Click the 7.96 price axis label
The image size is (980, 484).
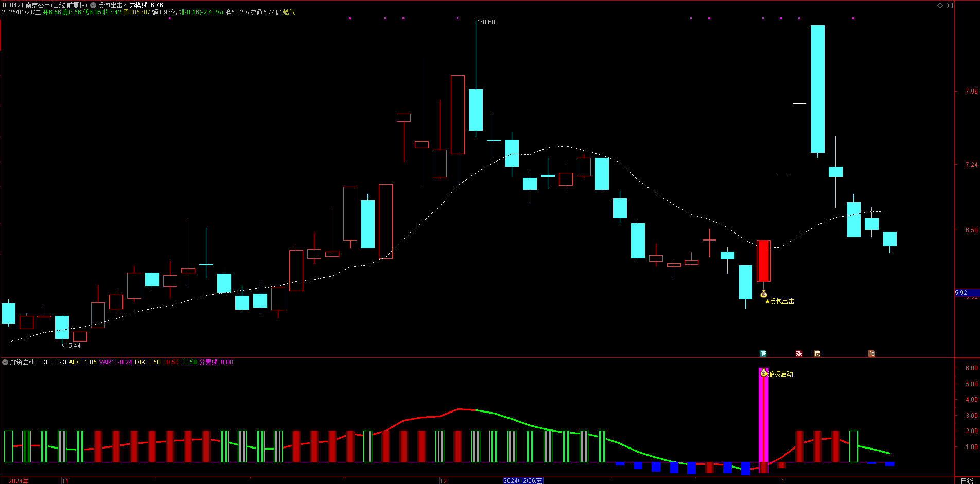(971, 92)
